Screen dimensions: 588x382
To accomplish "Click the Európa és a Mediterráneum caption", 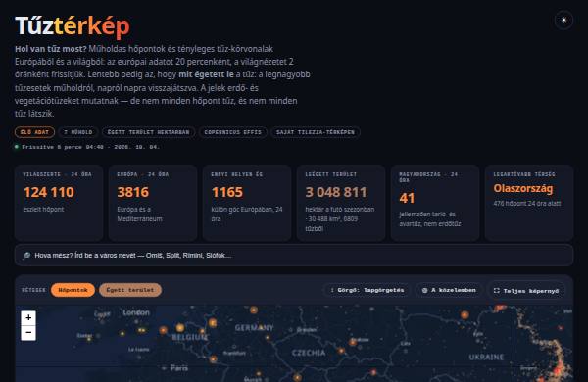I will point(139,215).
